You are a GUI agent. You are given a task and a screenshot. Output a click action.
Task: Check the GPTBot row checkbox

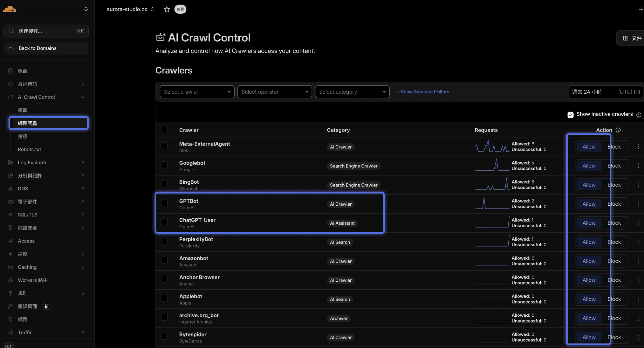tap(164, 203)
